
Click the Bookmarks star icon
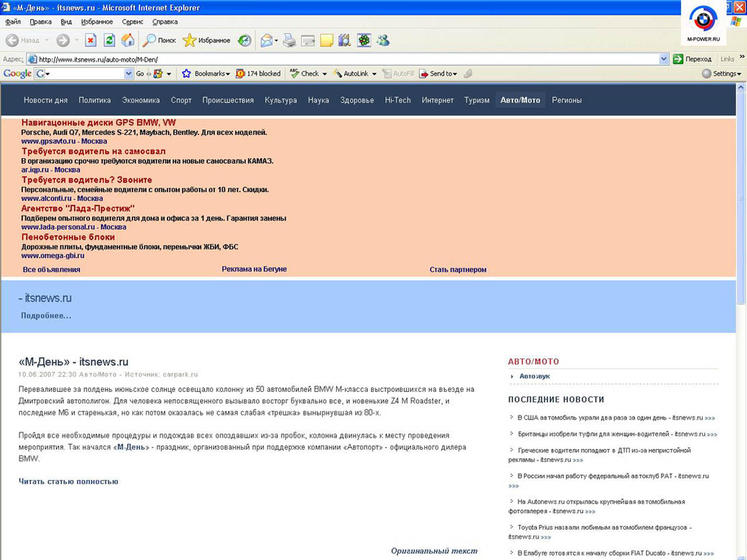(x=186, y=73)
